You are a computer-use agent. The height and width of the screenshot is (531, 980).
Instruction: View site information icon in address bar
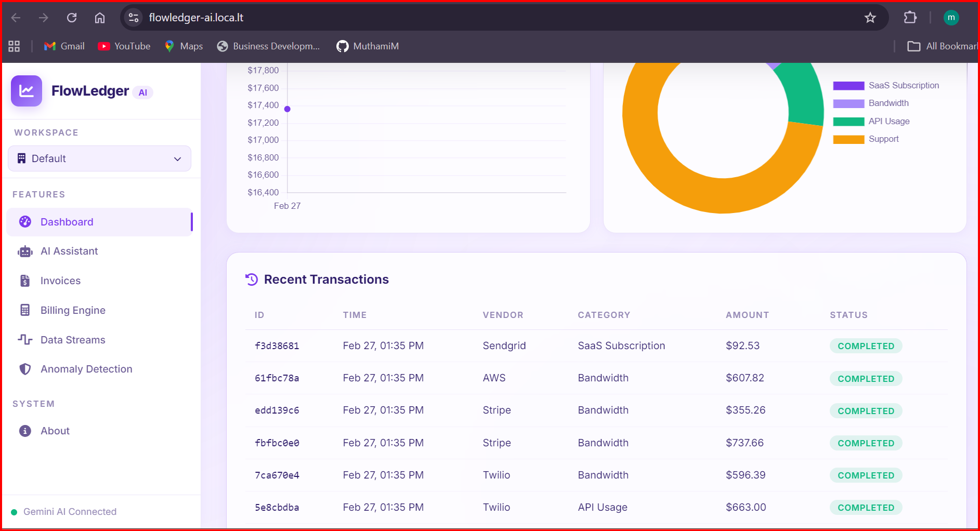point(134,18)
